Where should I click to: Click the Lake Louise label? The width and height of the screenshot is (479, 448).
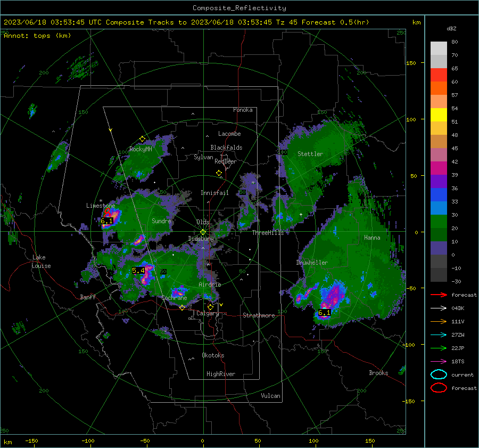(x=41, y=262)
